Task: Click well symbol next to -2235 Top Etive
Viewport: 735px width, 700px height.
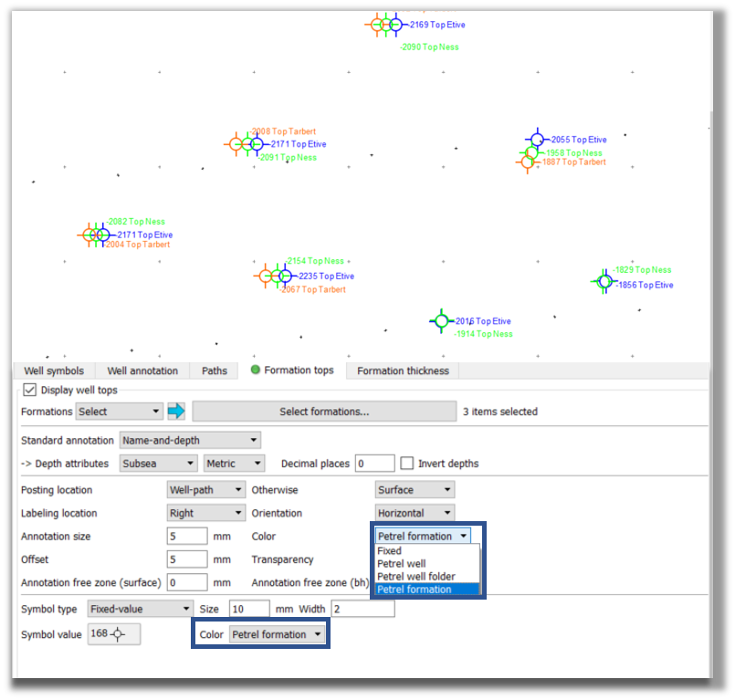Action: coord(285,276)
